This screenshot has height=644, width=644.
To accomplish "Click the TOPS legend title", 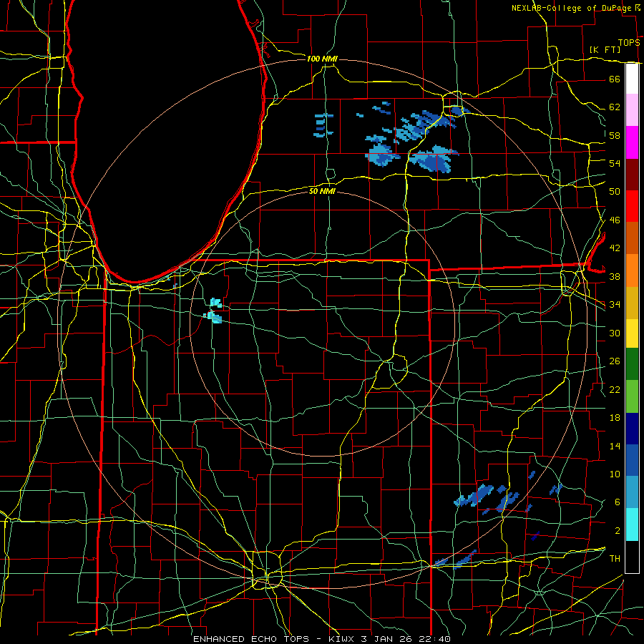I will pyautogui.click(x=629, y=43).
